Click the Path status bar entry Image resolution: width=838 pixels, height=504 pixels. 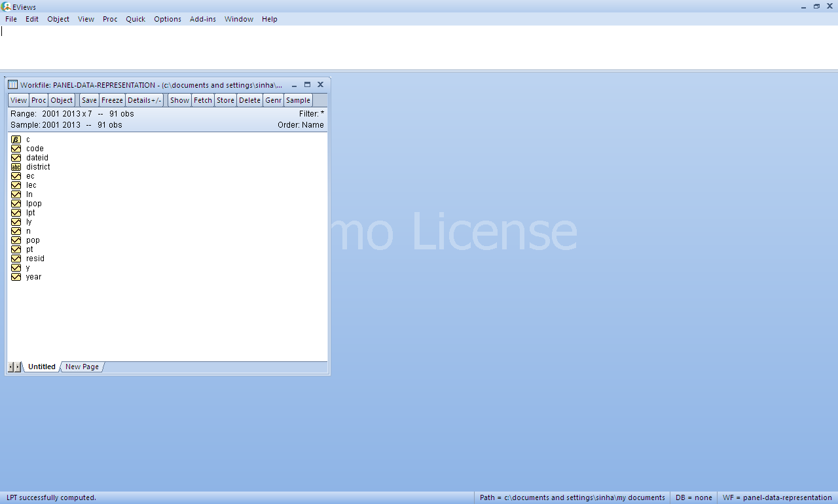(x=572, y=497)
